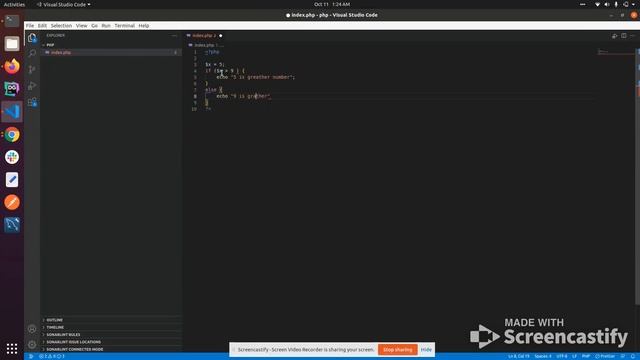The height and width of the screenshot is (360, 640).
Task: Click index.php in editor breadcrumb
Action: (204, 45)
